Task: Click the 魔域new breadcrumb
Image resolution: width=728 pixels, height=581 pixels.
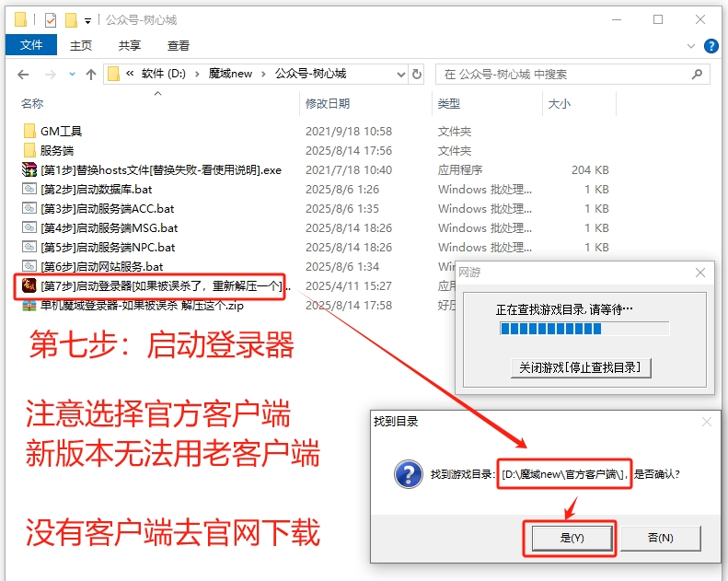Action: (230, 74)
